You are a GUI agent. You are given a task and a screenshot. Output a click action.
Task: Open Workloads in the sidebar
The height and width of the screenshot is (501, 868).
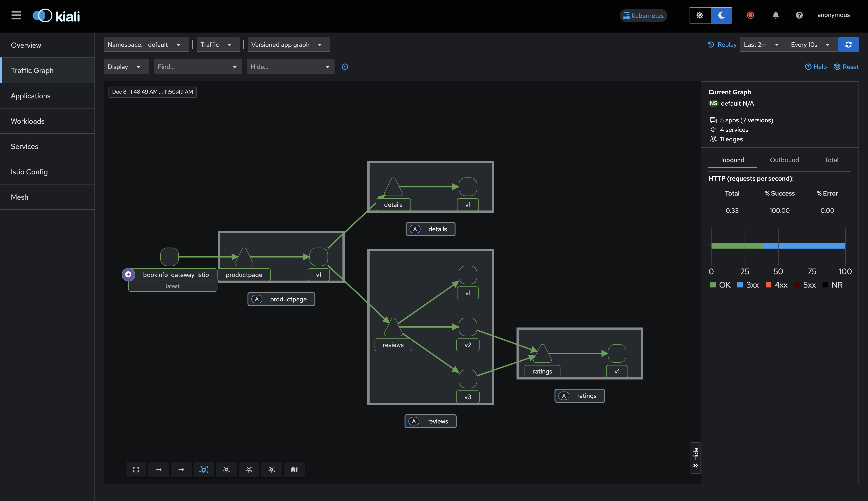point(28,121)
